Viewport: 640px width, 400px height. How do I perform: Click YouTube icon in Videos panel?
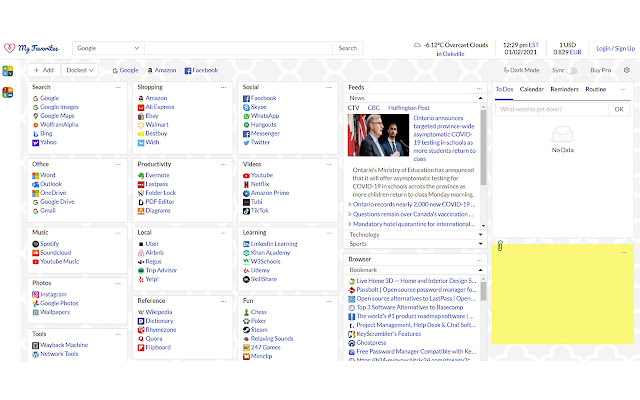pyautogui.click(x=246, y=176)
